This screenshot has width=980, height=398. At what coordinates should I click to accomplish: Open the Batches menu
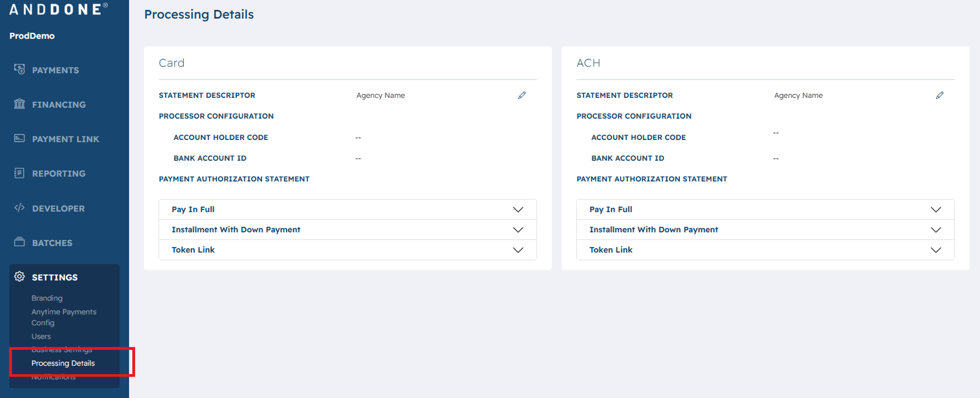(x=52, y=243)
